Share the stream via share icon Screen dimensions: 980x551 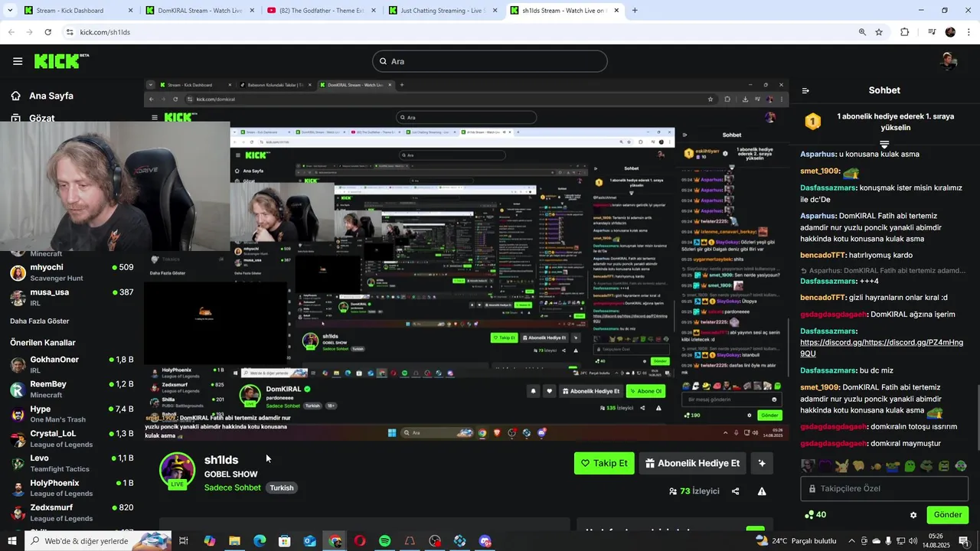[735, 491]
